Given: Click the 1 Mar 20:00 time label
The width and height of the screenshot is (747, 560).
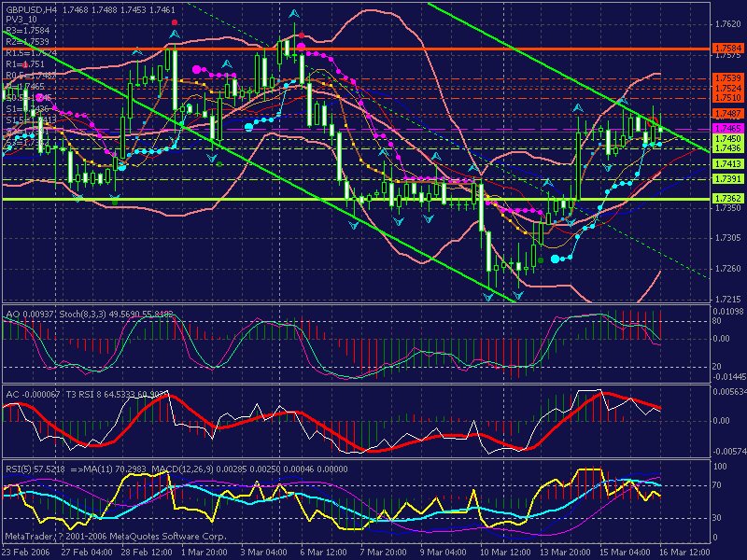Looking at the screenshot, I should (204, 553).
